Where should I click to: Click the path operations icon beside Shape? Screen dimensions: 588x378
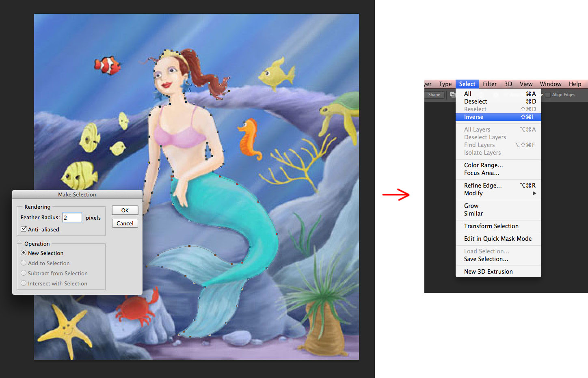pos(452,95)
